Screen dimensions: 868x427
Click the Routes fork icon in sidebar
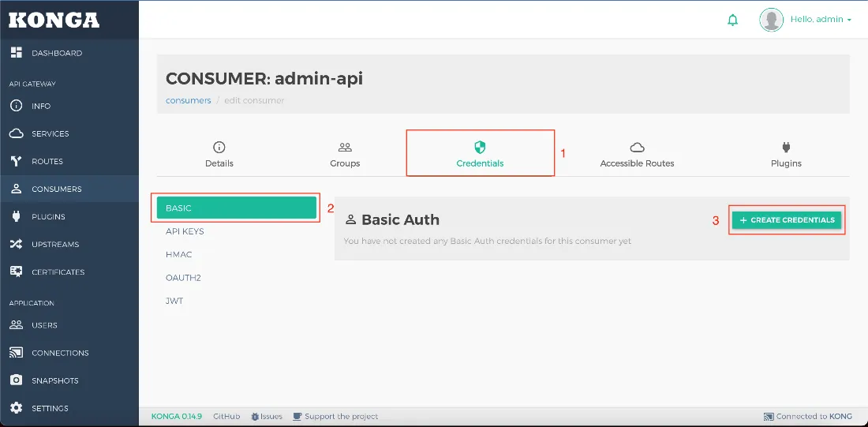coord(16,161)
